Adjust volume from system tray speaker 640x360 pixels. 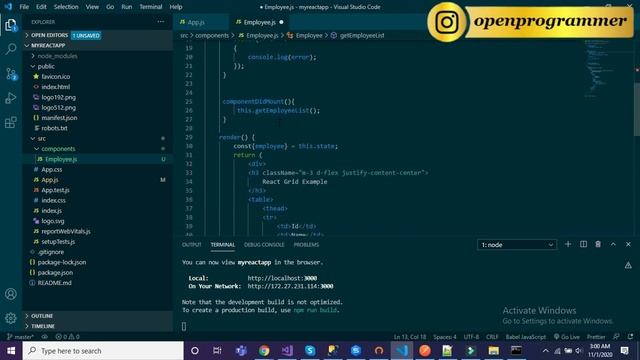[578, 351]
